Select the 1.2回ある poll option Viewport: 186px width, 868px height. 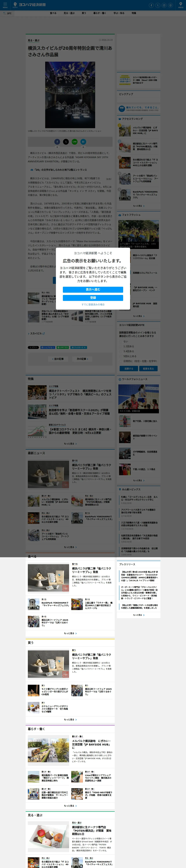127,346
